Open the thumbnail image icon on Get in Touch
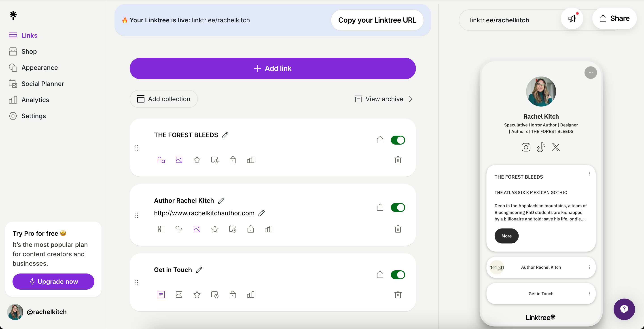 pyautogui.click(x=179, y=295)
